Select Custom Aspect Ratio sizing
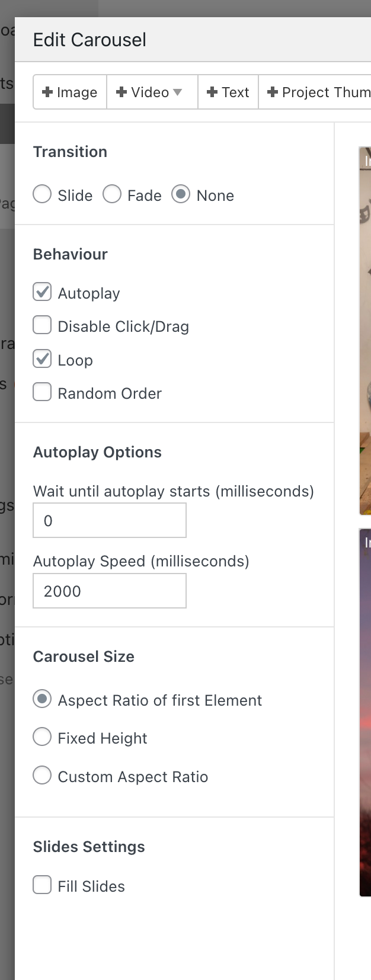The image size is (371, 980). (42, 775)
